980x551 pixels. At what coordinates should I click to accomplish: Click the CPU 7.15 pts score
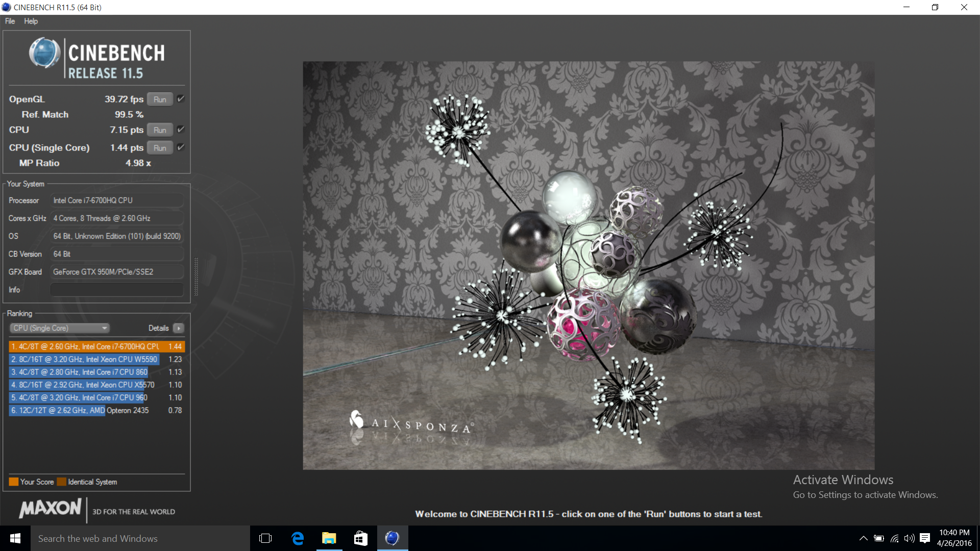coord(127,130)
